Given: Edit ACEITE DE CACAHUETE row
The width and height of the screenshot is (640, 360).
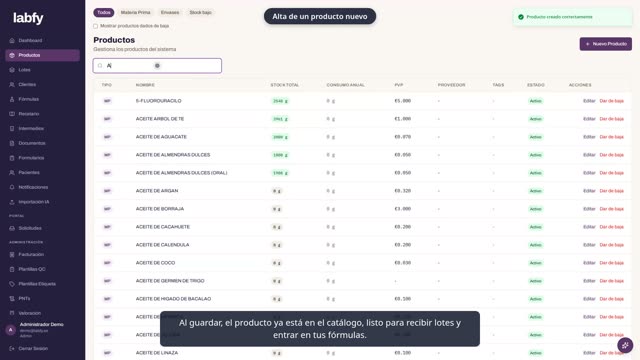Looking at the screenshot, I should click(x=589, y=227).
